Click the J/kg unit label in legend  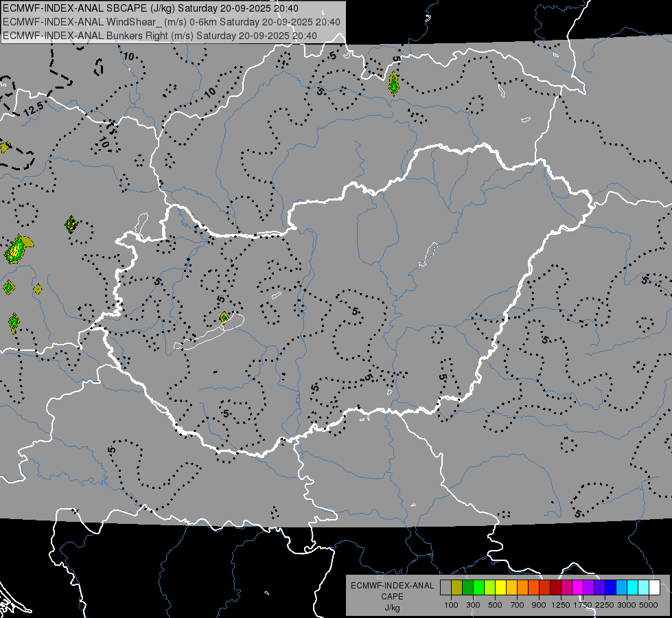[x=392, y=608]
